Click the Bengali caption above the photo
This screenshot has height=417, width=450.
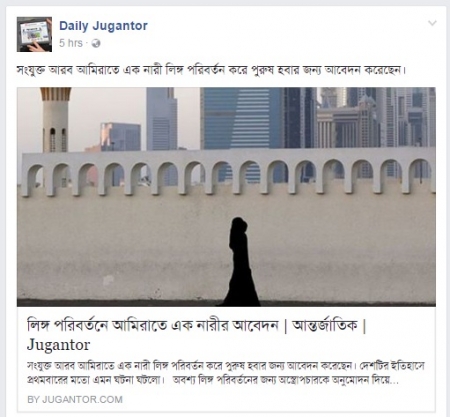(211, 70)
